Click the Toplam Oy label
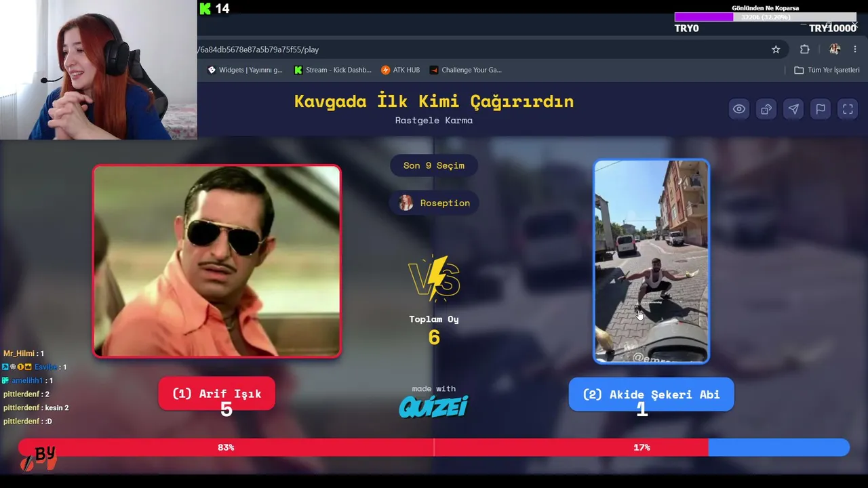The height and width of the screenshot is (488, 868). (434, 319)
